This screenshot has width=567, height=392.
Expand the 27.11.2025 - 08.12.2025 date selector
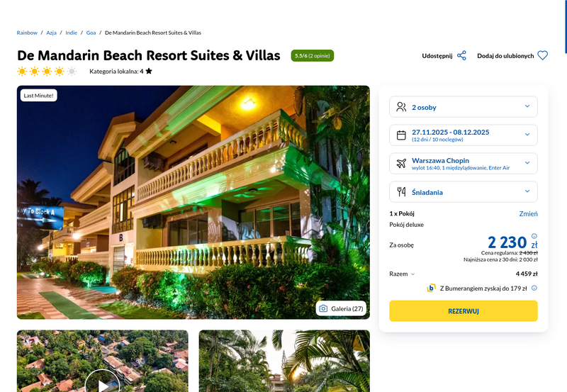tap(464, 135)
